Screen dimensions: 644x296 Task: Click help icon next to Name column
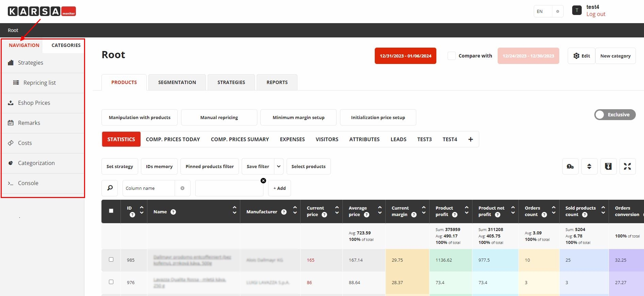click(173, 212)
